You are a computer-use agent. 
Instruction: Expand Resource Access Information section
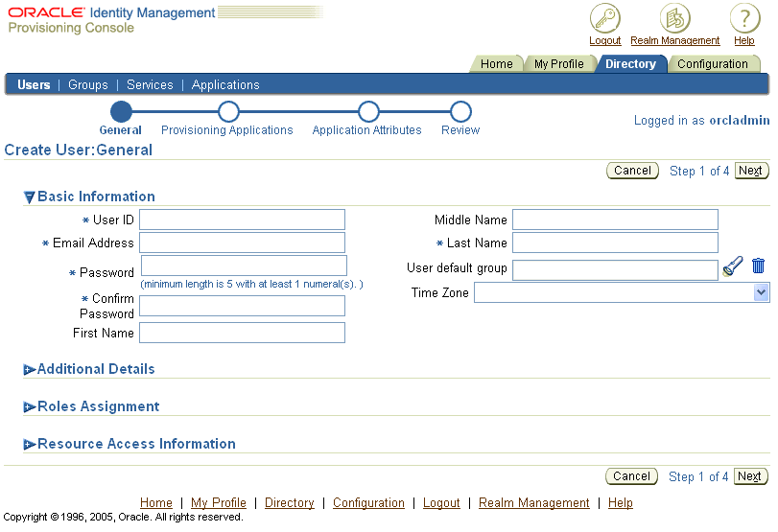30,445
